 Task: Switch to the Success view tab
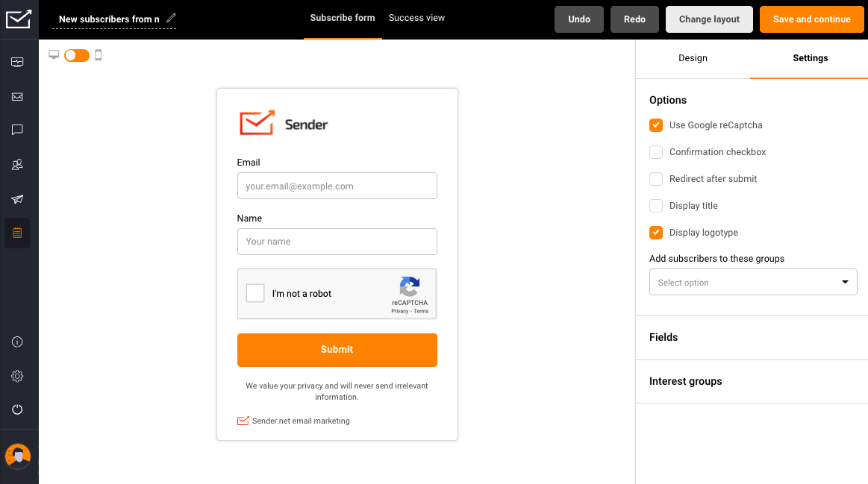tap(416, 18)
